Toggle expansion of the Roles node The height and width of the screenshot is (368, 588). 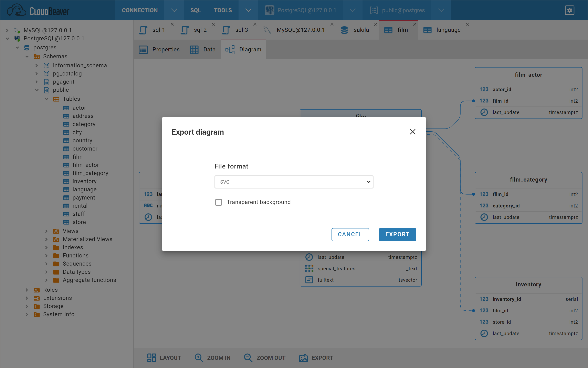coord(27,290)
